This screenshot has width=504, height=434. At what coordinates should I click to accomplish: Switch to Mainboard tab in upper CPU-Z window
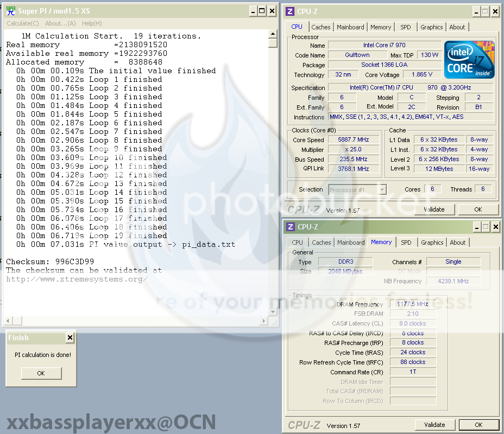(350, 27)
